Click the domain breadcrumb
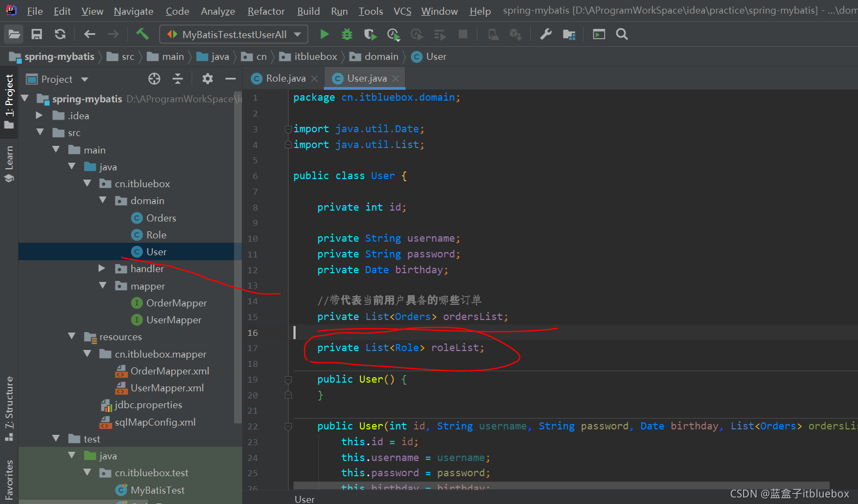 pyautogui.click(x=375, y=57)
